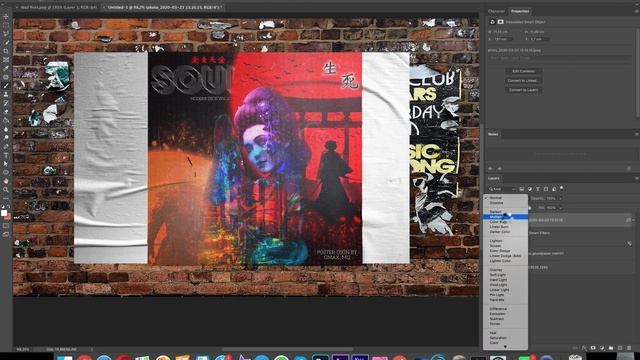Select the Quick Selection tool
The width and height of the screenshot is (640, 360).
(x=6, y=42)
